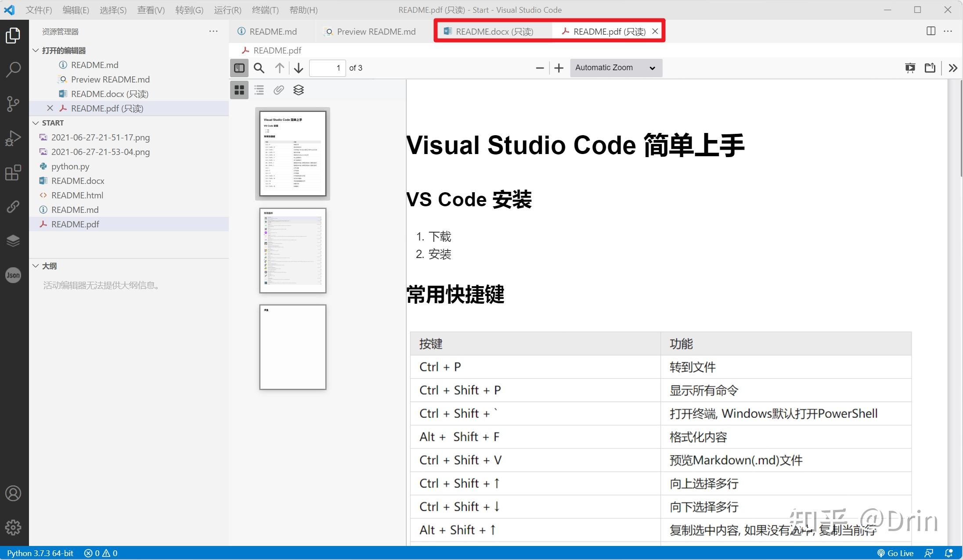Image resolution: width=963 pixels, height=560 pixels.
Task: Go to next PDF page
Action: click(x=299, y=68)
